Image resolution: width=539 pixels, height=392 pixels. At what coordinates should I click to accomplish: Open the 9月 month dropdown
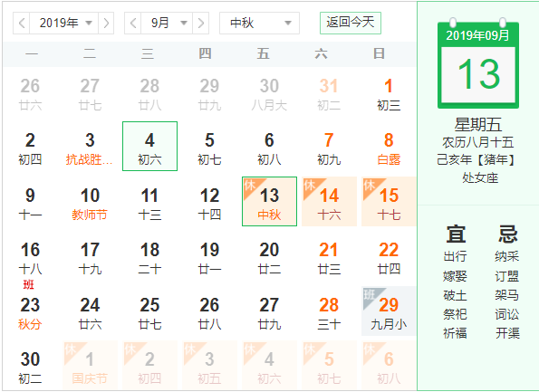pyautogui.click(x=167, y=23)
